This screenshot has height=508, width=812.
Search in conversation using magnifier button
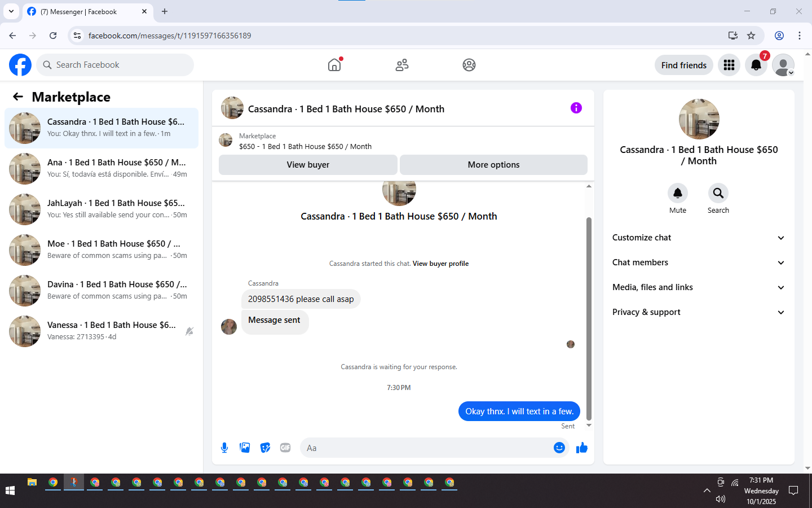click(718, 193)
